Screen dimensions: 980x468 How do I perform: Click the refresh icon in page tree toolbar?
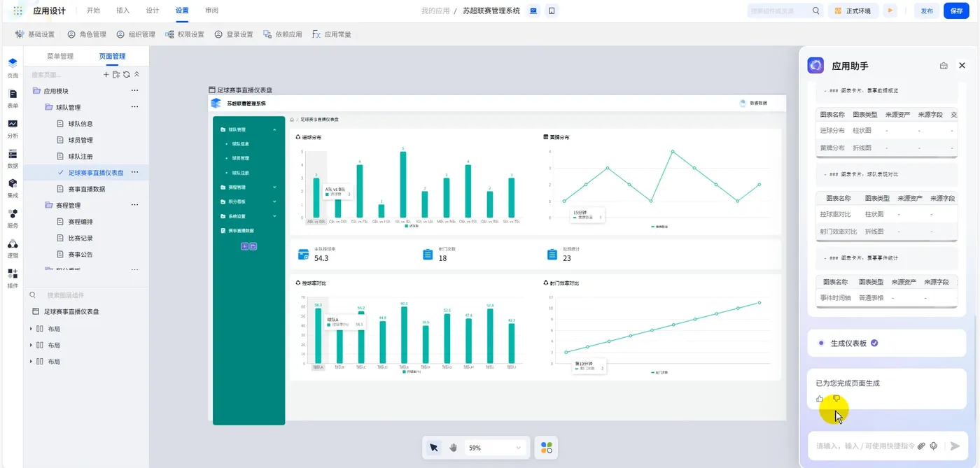coord(127,74)
